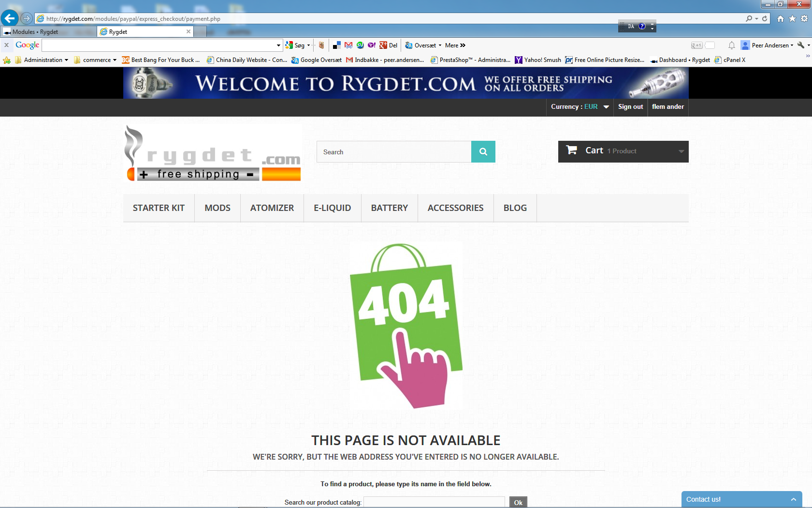Click the rygdet.com site logo

[213, 153]
